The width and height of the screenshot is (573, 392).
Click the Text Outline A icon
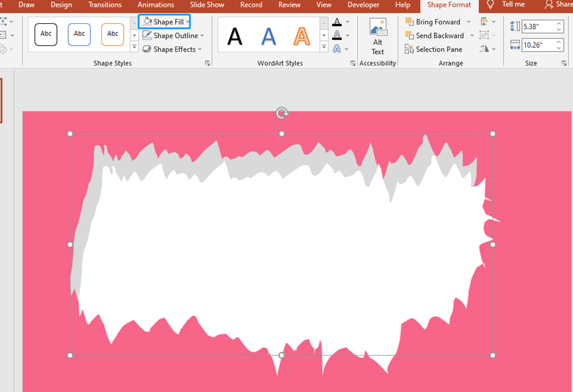337,36
